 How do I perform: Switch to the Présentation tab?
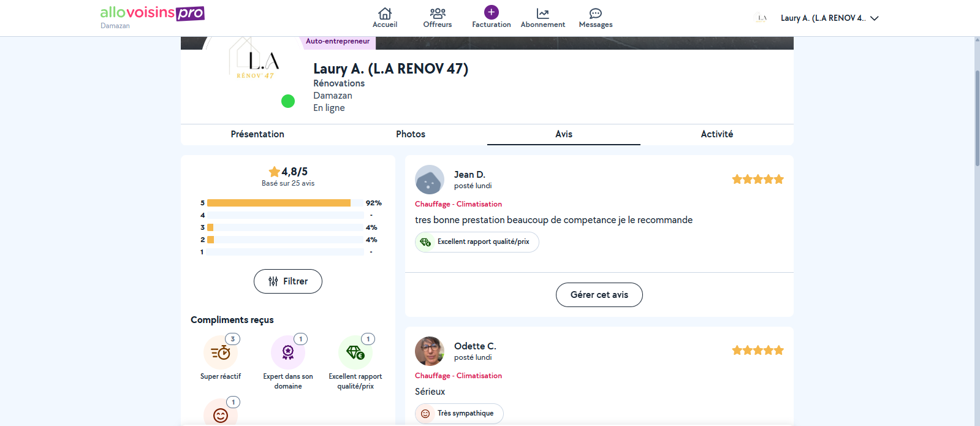[257, 134]
